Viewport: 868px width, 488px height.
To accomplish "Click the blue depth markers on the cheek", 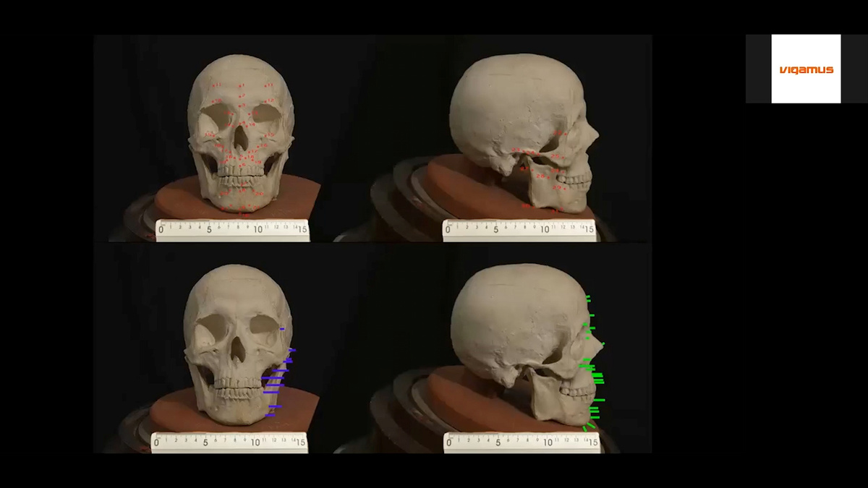I will tap(275, 377).
